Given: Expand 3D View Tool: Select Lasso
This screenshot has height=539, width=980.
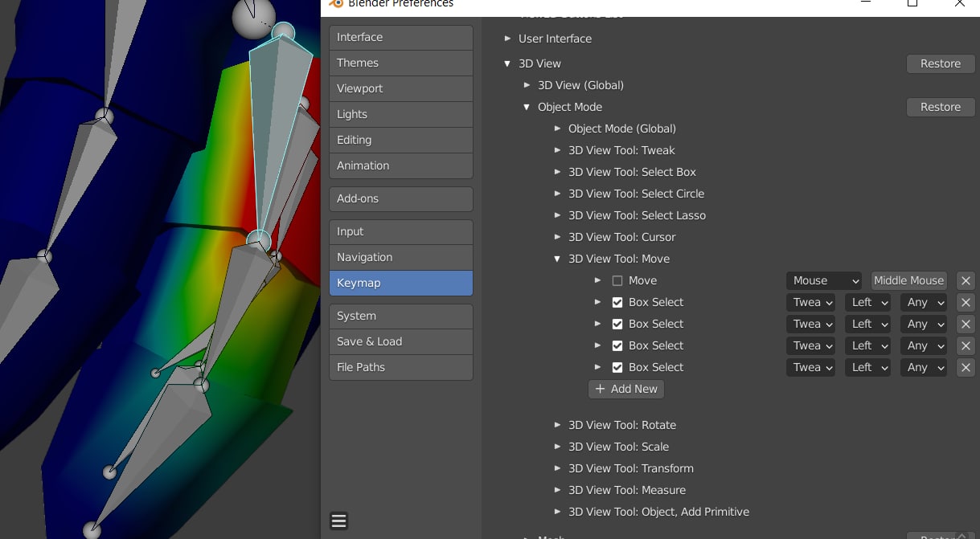Looking at the screenshot, I should pos(557,215).
